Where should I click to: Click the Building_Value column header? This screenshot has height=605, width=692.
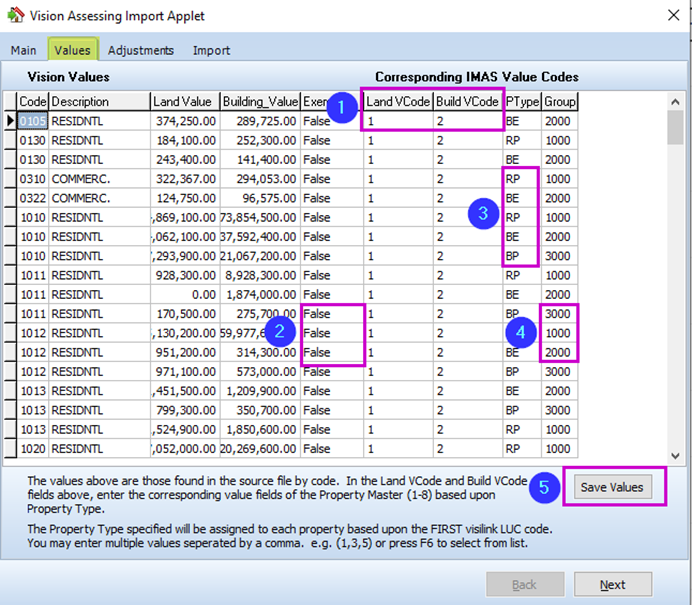[x=260, y=101]
